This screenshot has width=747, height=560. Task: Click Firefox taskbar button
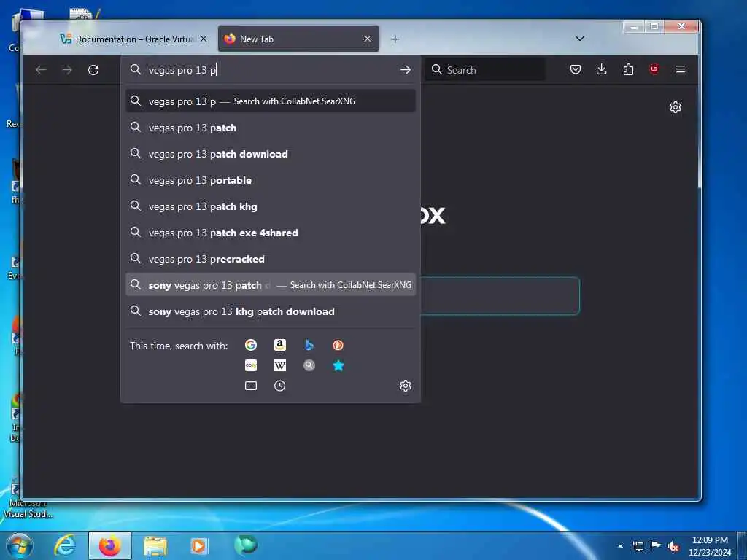(110, 545)
